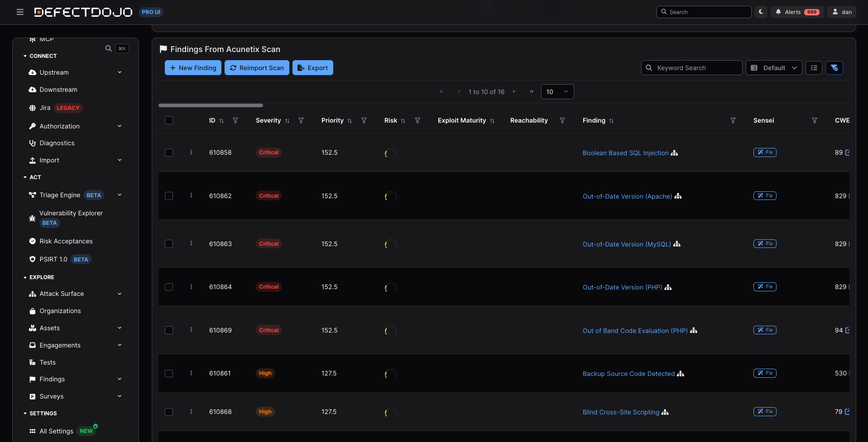Open the Sensei column filter
Image resolution: width=868 pixels, height=442 pixels.
(x=815, y=120)
